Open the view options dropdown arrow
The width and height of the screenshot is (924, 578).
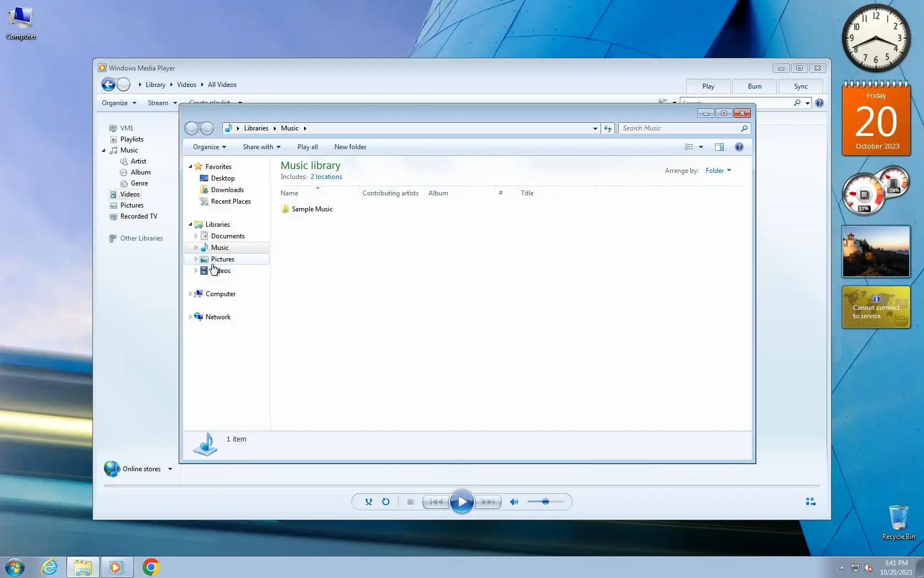pyautogui.click(x=701, y=147)
